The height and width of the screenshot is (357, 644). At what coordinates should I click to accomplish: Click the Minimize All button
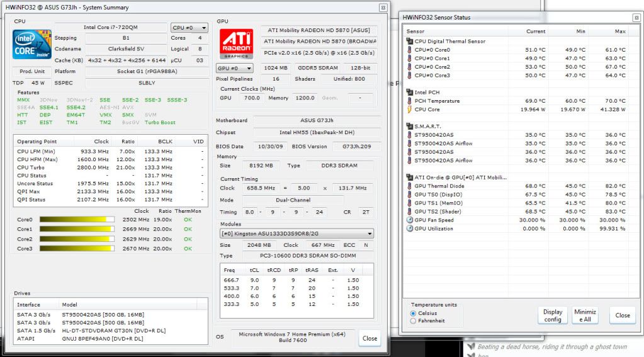point(585,315)
